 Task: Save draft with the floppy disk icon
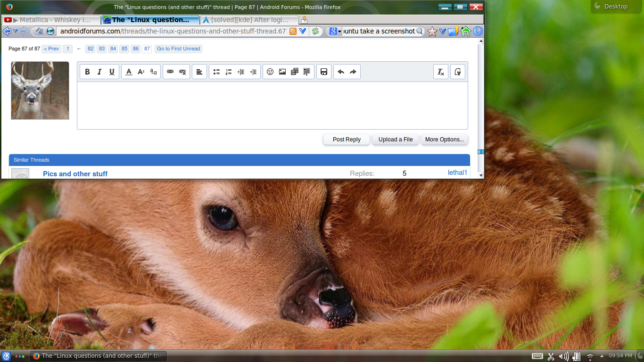324,72
